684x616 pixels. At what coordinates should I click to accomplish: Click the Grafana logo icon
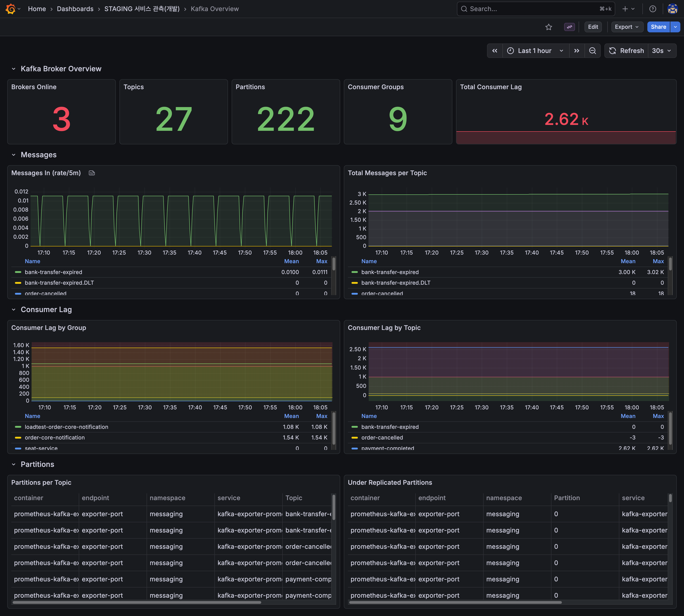[x=10, y=9]
